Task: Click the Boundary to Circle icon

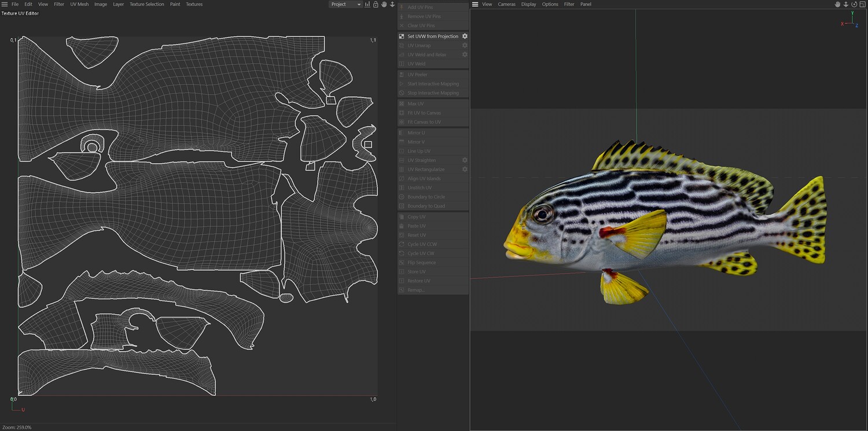Action: [x=402, y=197]
